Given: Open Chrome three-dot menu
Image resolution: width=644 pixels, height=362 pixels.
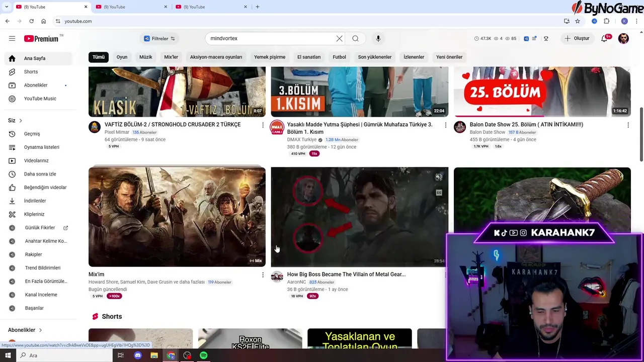Looking at the screenshot, I should point(637,21).
